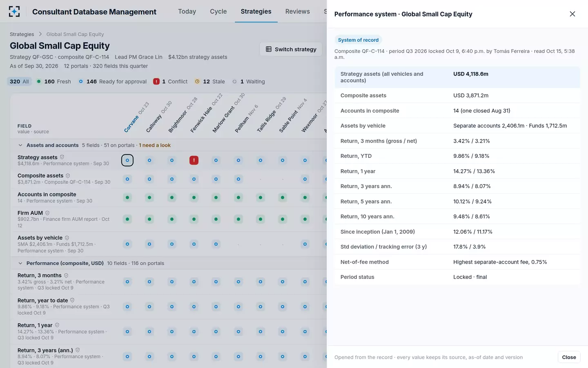Viewport: 588px width, 368px height.
Task: Click the shield icon next to Return, 3 years (ann.)
Action: [78, 350]
